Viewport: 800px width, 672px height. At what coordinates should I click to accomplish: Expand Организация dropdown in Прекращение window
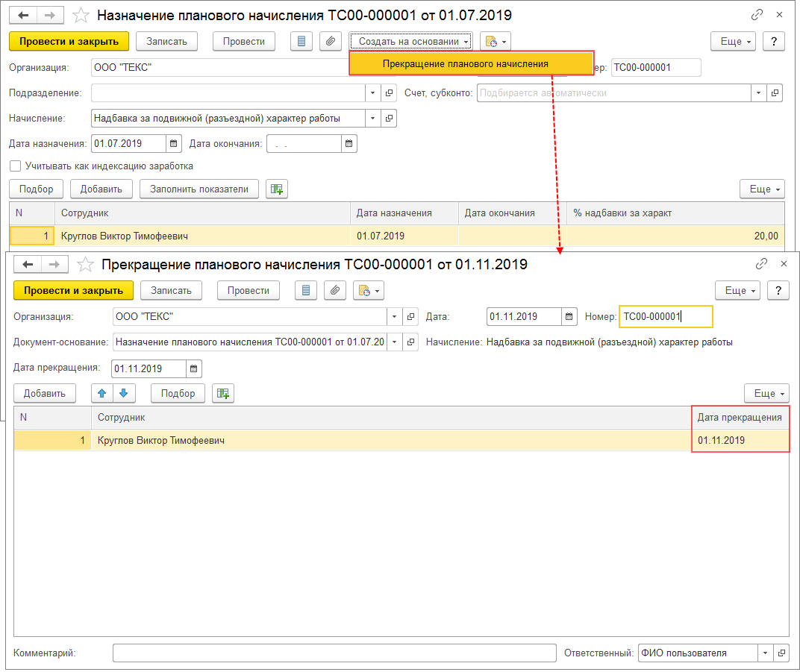pos(394,317)
